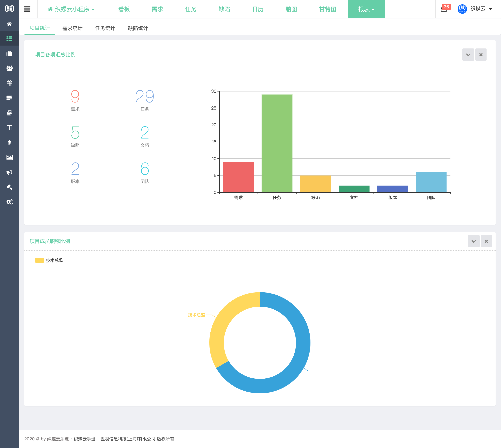Open the 织蝶云手册 footer link

[85, 439]
